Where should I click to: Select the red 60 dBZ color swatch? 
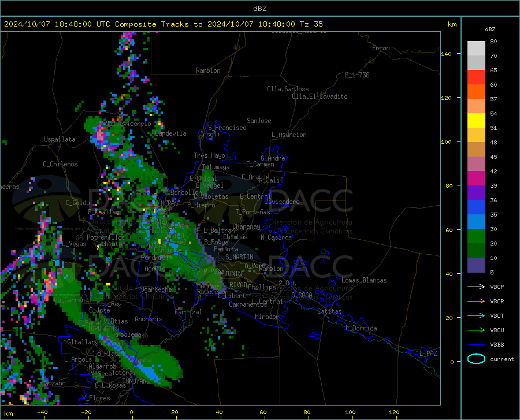tap(476, 77)
